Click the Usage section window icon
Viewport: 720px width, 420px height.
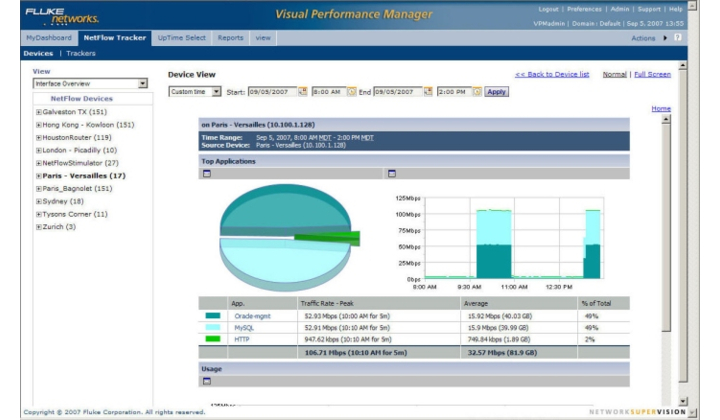207,381
